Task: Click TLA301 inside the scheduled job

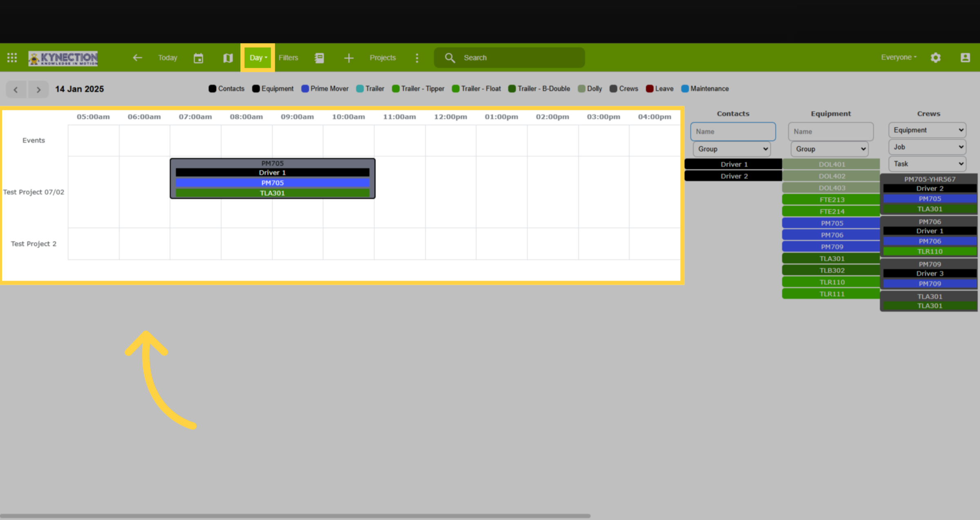Action: (x=272, y=193)
